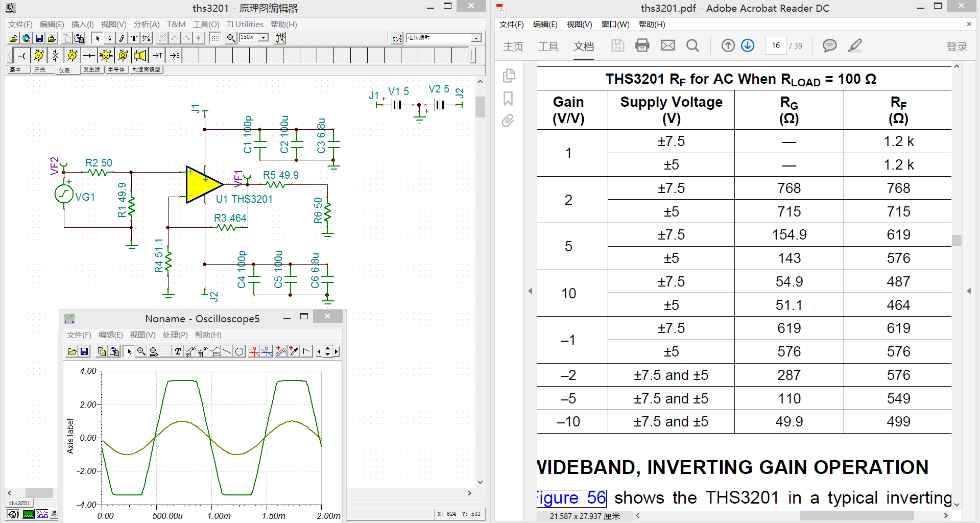
Task: Go to the next PDF page
Action: 748,45
